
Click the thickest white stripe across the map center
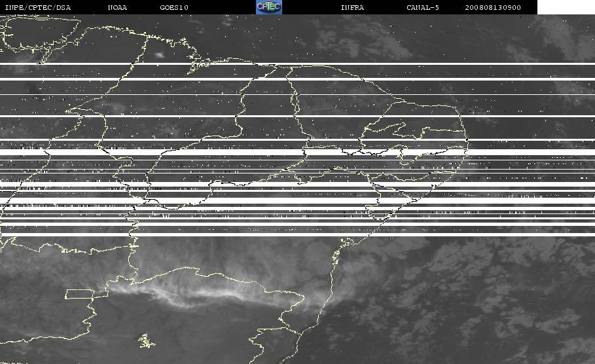[x=297, y=152]
